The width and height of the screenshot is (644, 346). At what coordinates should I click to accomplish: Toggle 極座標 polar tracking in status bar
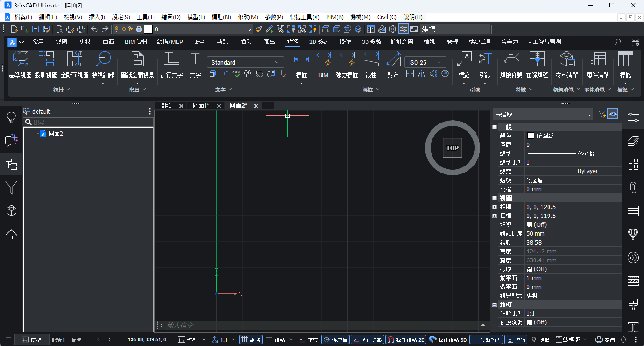[x=335, y=340]
